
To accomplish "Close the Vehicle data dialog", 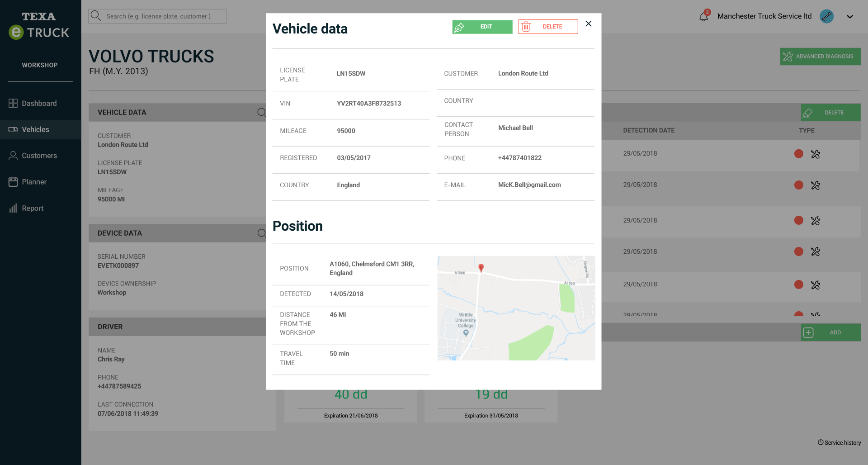I will 588,24.
